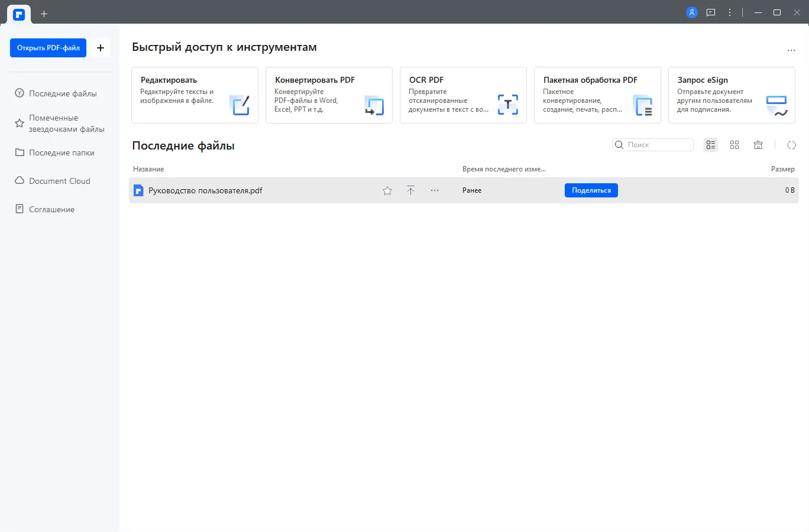Star Руководство пользователя.pdf as favorite
This screenshot has width=809, height=532.
(x=387, y=190)
